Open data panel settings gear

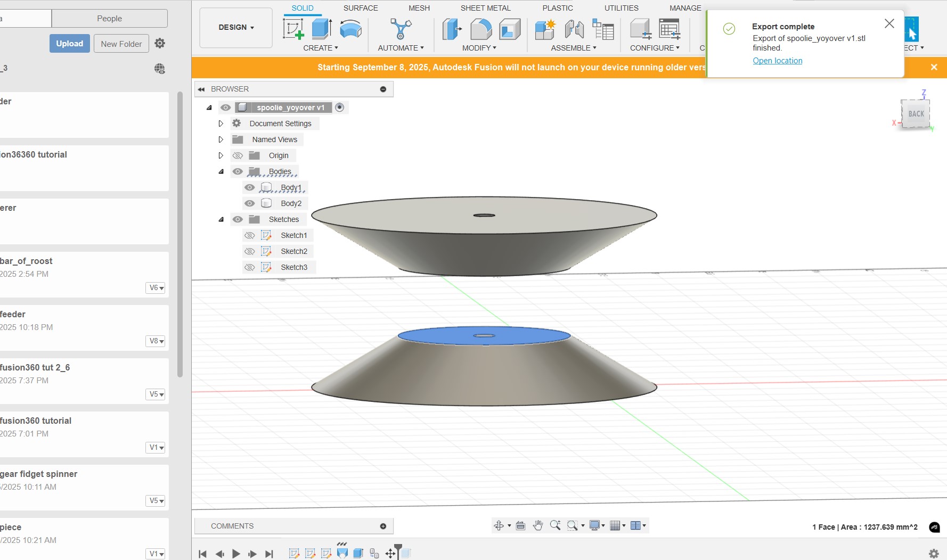(160, 43)
